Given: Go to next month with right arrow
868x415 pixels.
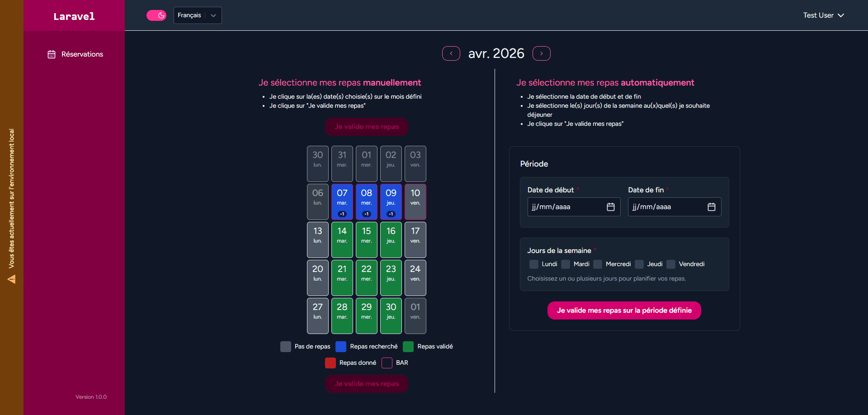Looking at the screenshot, I should (541, 53).
